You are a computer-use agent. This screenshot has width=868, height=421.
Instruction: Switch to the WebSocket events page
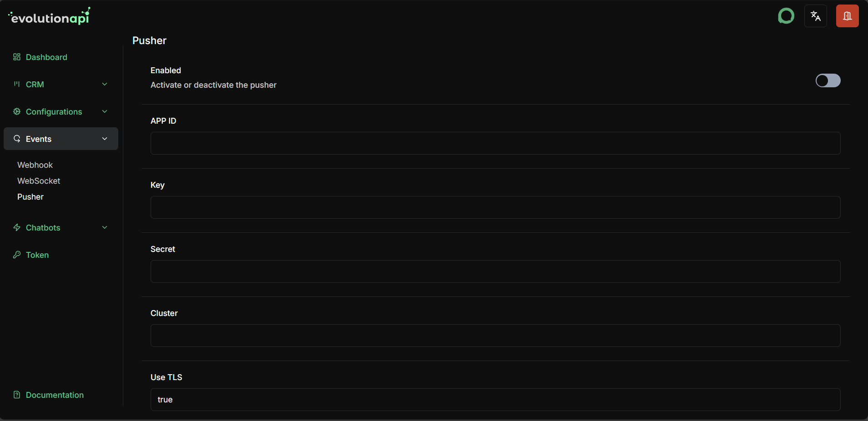pos(39,180)
